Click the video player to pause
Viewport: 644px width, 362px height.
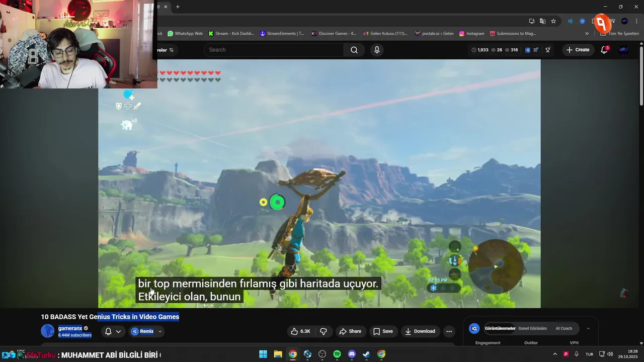tap(319, 184)
